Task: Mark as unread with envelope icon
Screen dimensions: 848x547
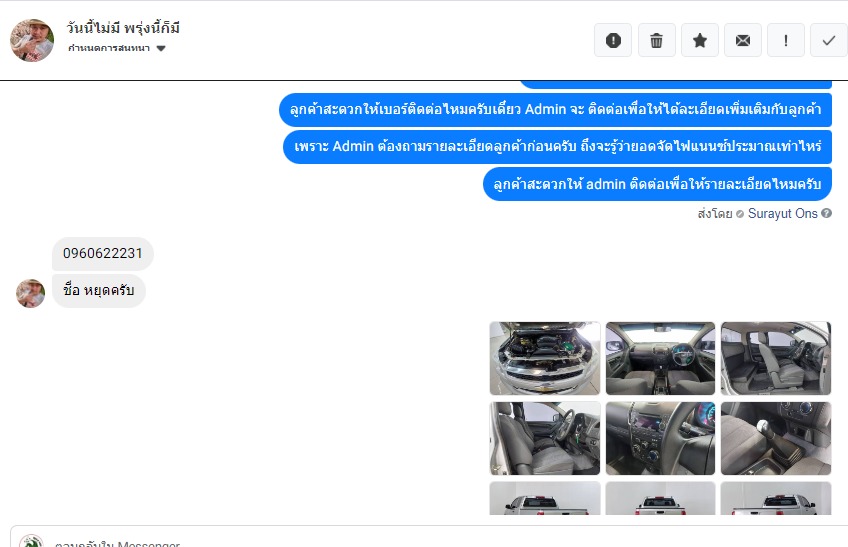Action: [x=743, y=40]
